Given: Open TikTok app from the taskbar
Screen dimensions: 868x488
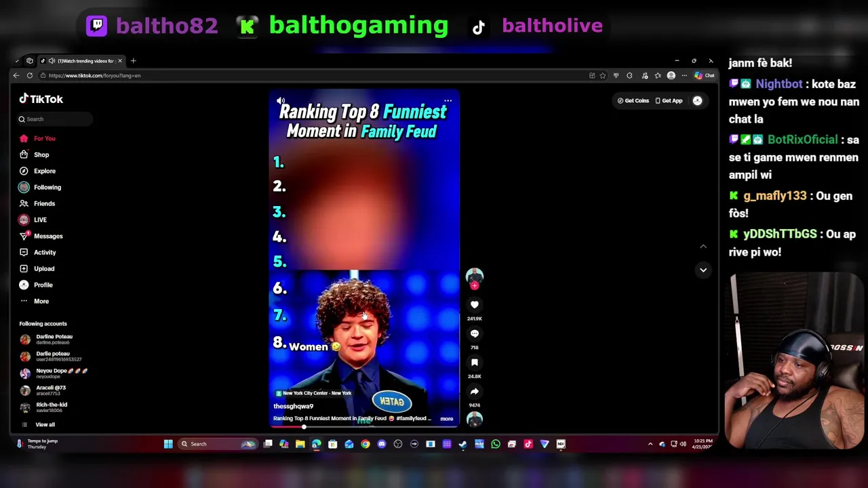Looking at the screenshot, I should pos(528,444).
